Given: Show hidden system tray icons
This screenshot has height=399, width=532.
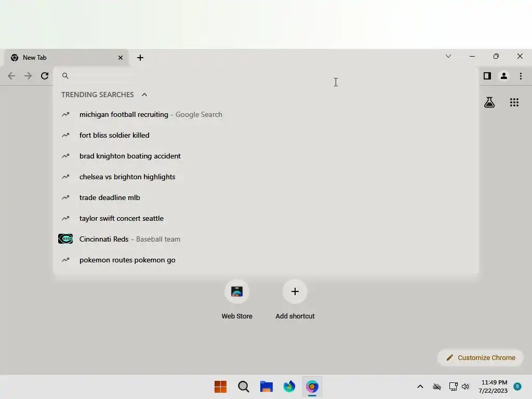Looking at the screenshot, I should 420,387.
